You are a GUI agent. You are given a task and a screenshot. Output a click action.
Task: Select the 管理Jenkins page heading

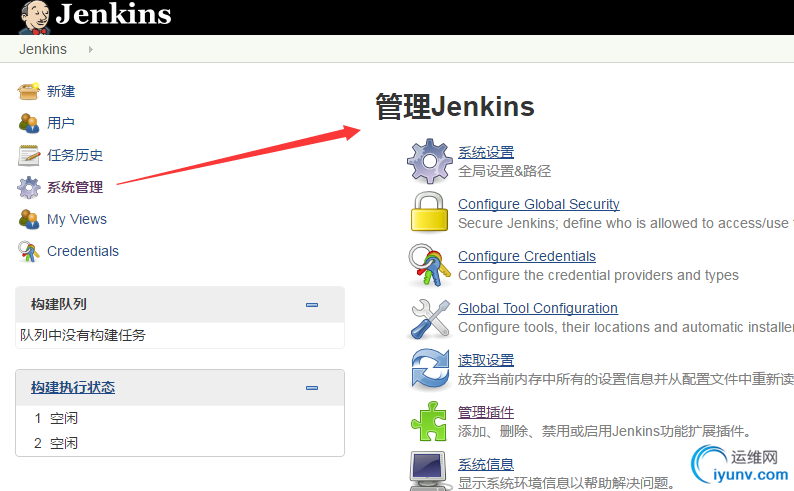pos(455,106)
